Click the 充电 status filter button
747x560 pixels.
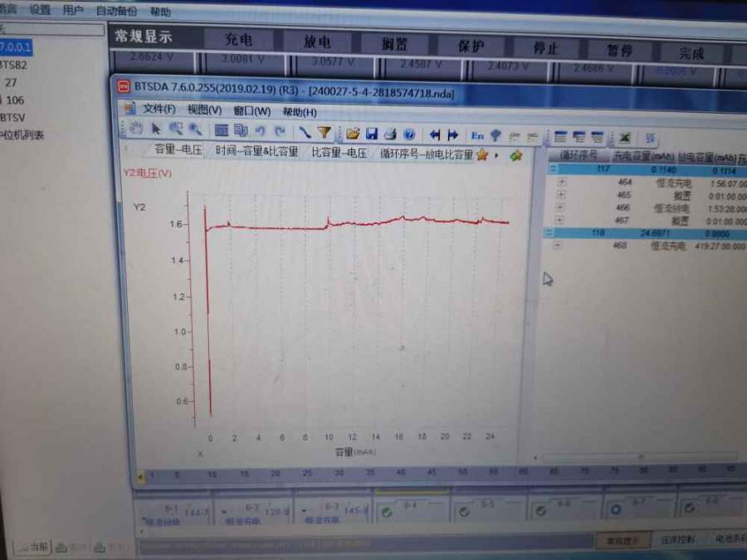239,39
